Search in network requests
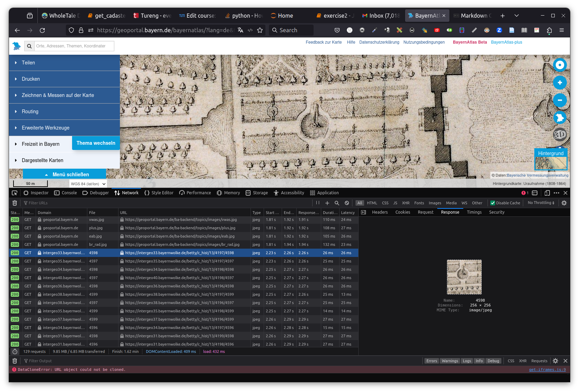 (337, 203)
